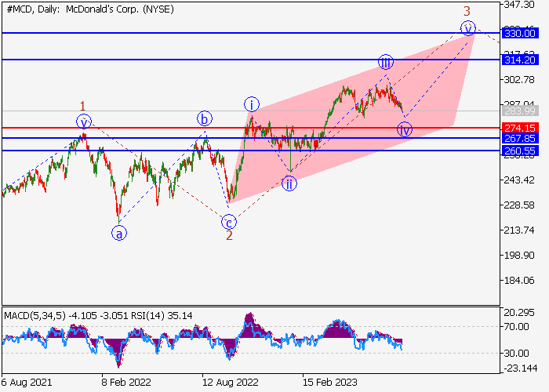Click the 20.295 indicator scale value
Image resolution: width=549 pixels, height=392 pixels.
[x=519, y=313]
